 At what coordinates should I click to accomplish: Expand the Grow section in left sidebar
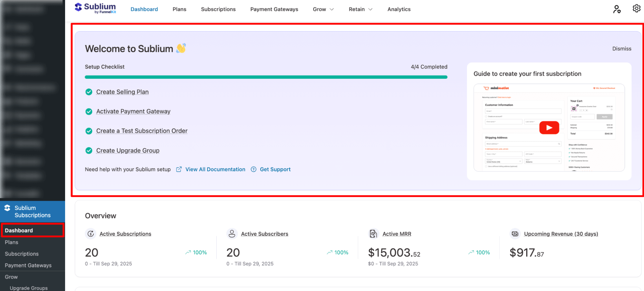pos(11,277)
